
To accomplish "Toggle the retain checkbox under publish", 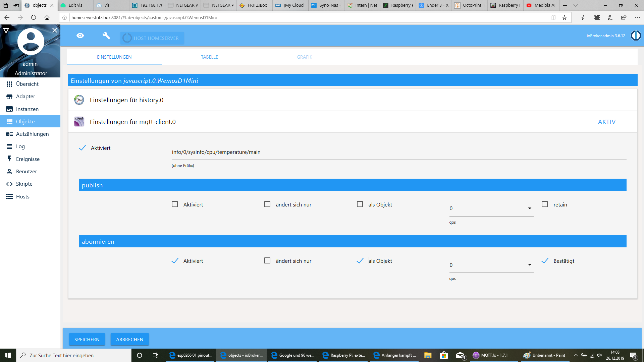I will click(545, 204).
